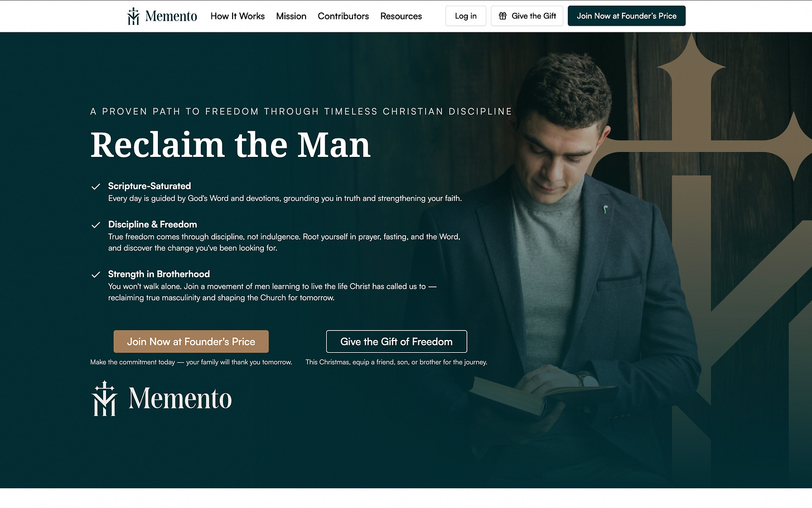Click the large white Memento cross emblem
Screen dimensions: 812x508
click(x=105, y=399)
